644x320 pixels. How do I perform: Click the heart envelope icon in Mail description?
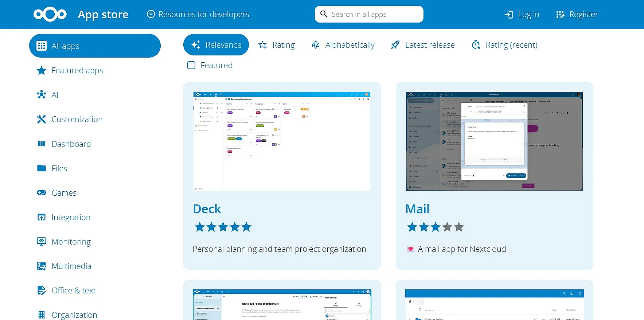[x=411, y=249]
